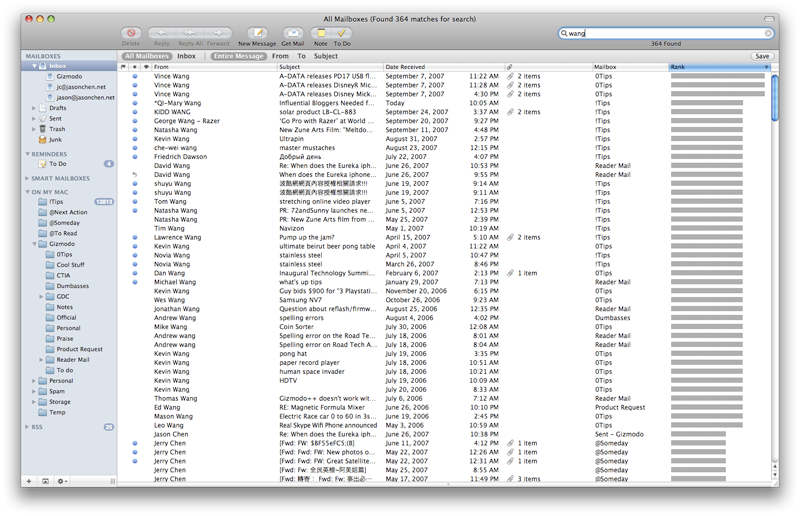The image size is (800, 516).
Task: Select the All Mailboxes search scope
Action: click(x=146, y=56)
